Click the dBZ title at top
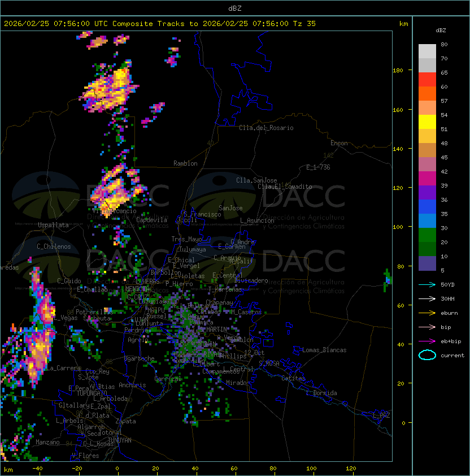 [x=235, y=8]
